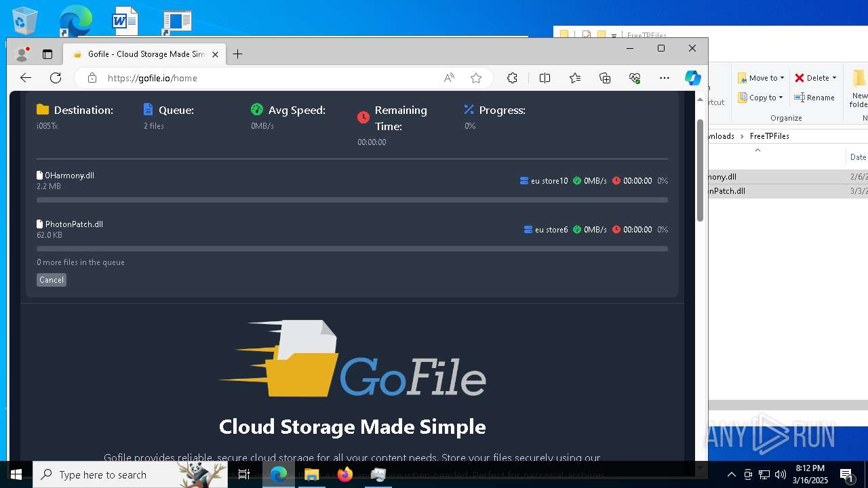Image resolution: width=868 pixels, height=488 pixels.
Task: Click the GoFile logo image
Action: [x=352, y=359]
